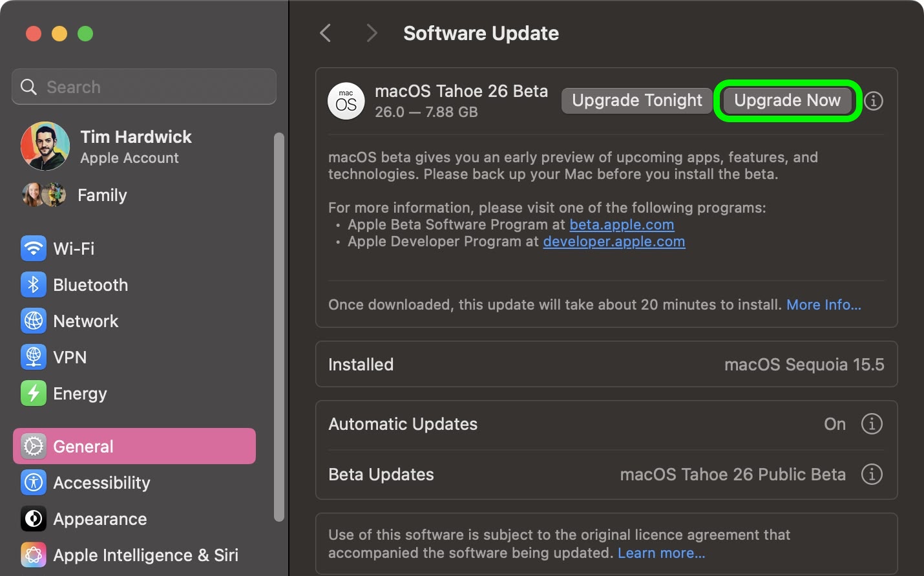Select the Network globe icon

coord(34,321)
